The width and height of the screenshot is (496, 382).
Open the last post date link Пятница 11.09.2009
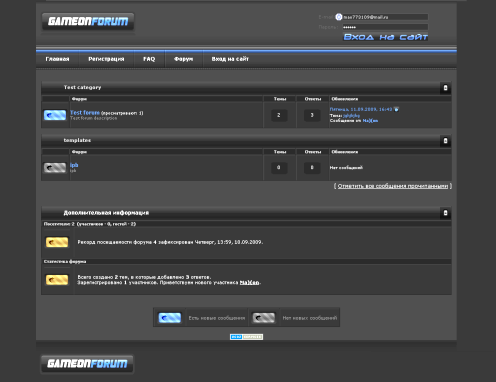361,109
